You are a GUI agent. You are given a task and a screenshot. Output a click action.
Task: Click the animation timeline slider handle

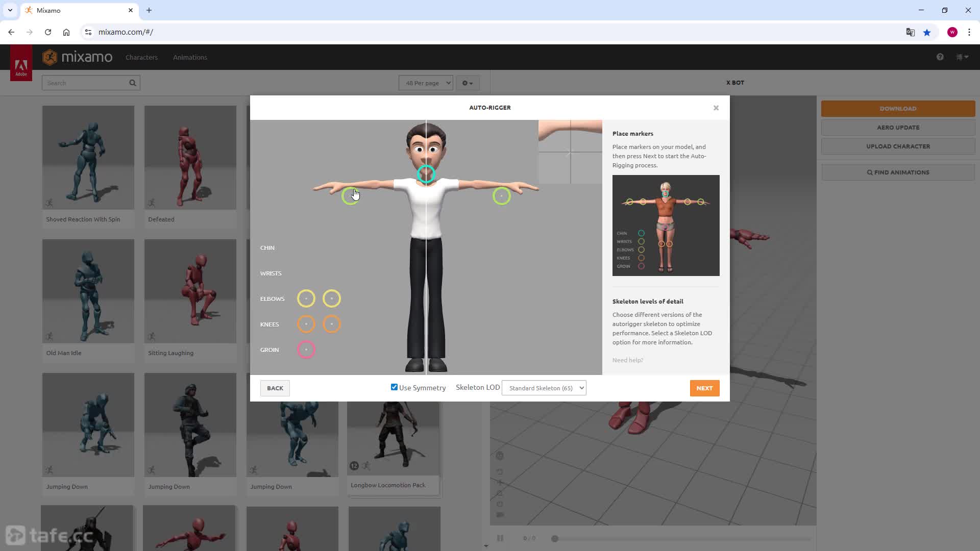[x=555, y=538]
